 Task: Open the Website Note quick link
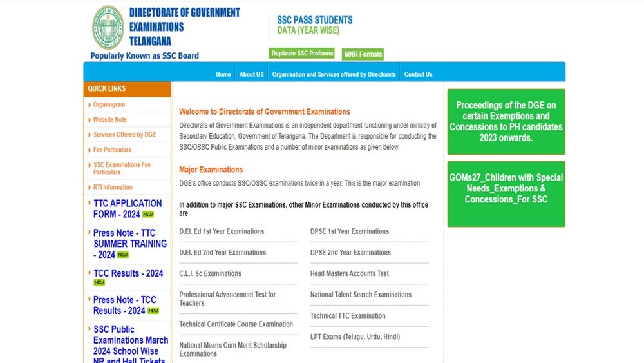pos(109,120)
